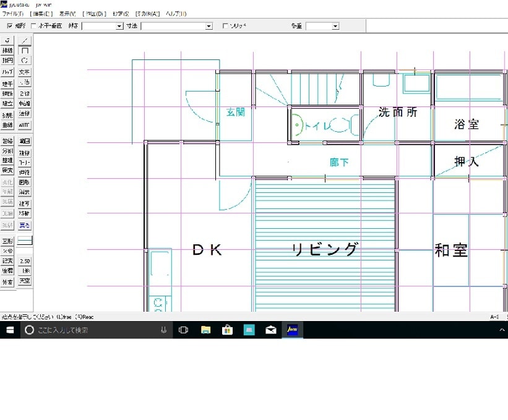Select the 包絡 envelope processing tool
508x420 pixels.
tap(7, 141)
